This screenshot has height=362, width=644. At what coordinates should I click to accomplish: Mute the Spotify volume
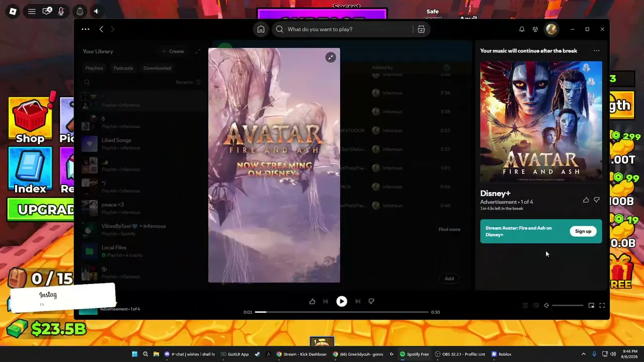point(546,305)
